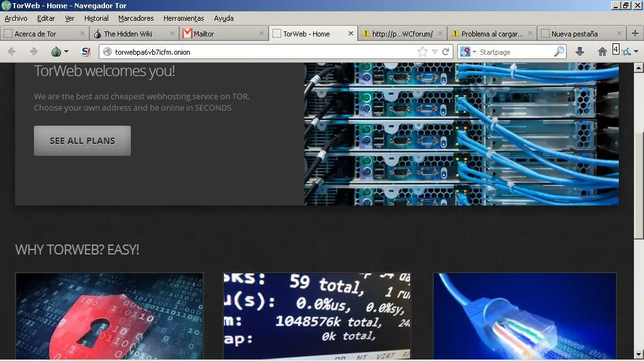This screenshot has height=362, width=644.
Task: Open the downloads arrow icon
Action: (579, 52)
